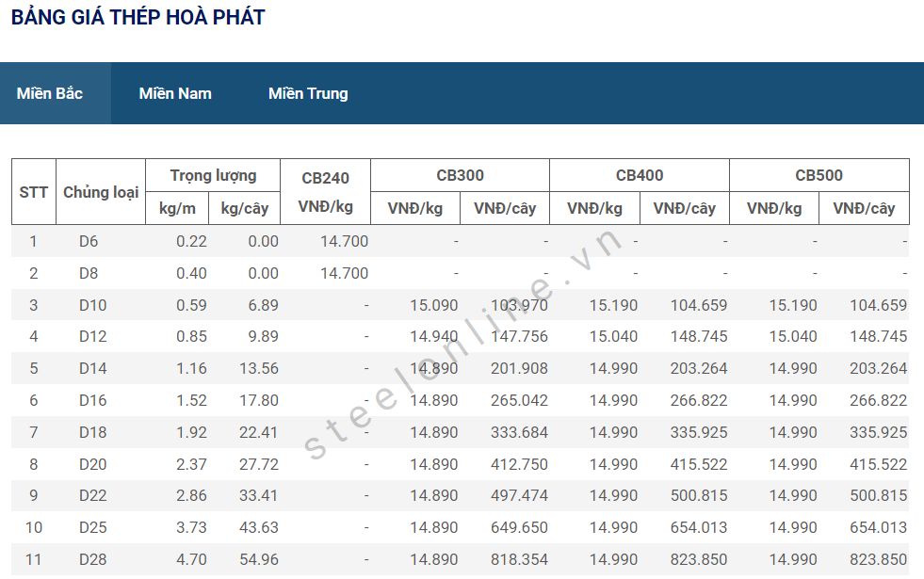This screenshot has width=924, height=579.
Task: Click the CB240 price 14.700 for D6
Action: pyautogui.click(x=344, y=242)
